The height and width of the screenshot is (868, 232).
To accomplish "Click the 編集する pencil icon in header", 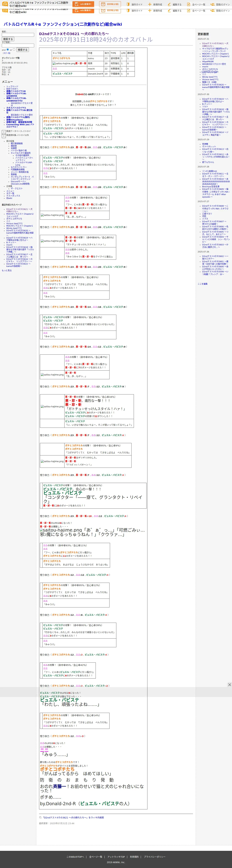I will tap(169, 4).
